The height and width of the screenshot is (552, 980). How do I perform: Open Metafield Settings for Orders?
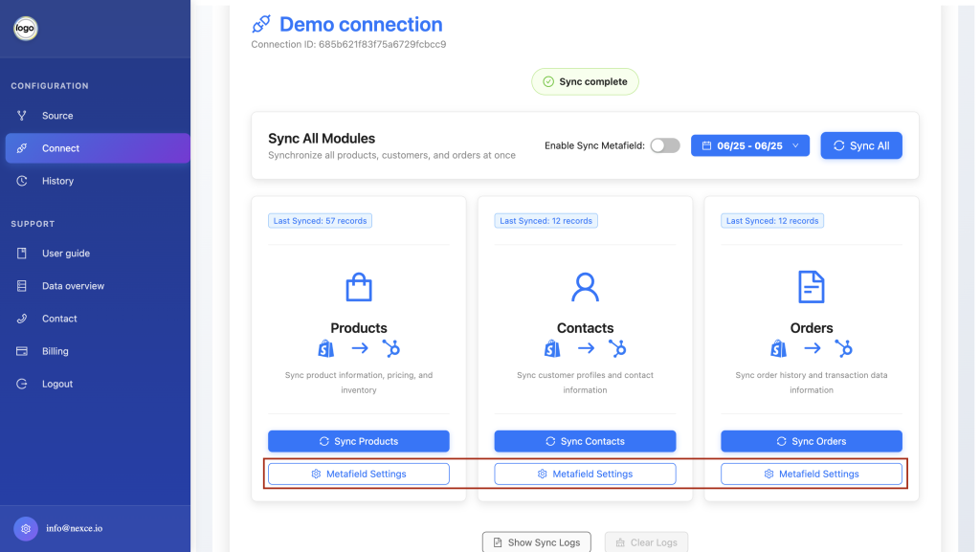tap(812, 474)
